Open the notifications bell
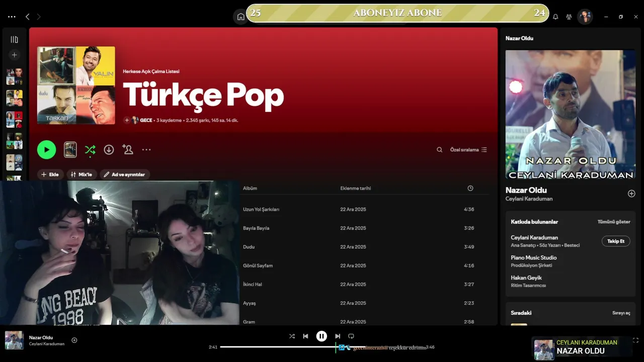644x362 pixels. 555,17
